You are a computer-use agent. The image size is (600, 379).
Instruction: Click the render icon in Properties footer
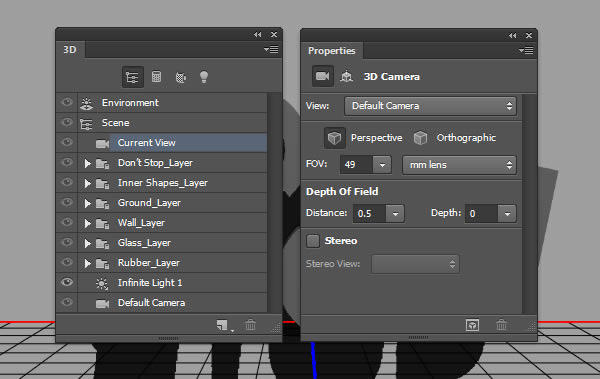point(473,325)
